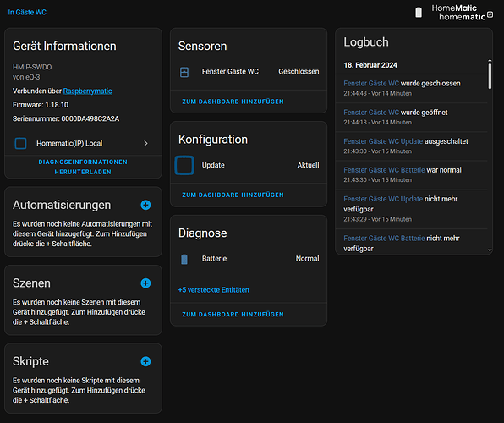Open the In Gäste WC area link
504x423 pixels.
point(27,12)
